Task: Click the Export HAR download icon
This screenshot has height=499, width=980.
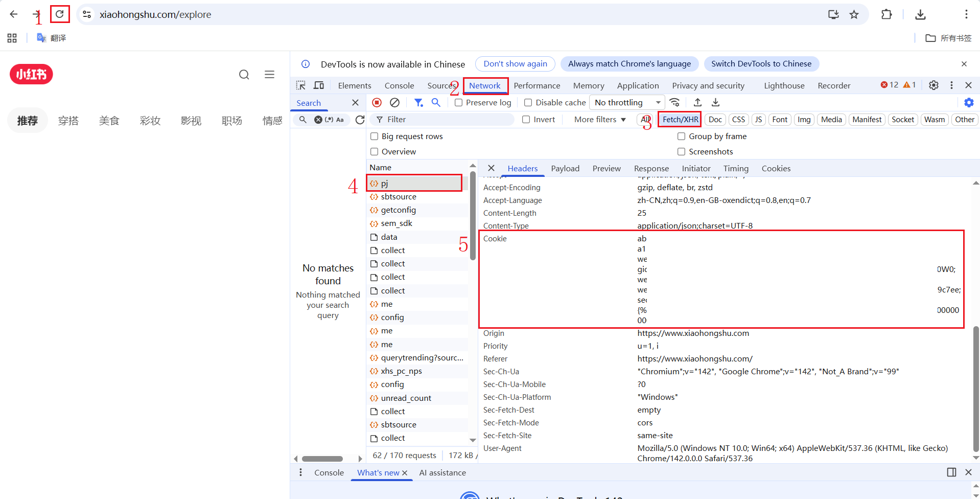Action: [715, 102]
